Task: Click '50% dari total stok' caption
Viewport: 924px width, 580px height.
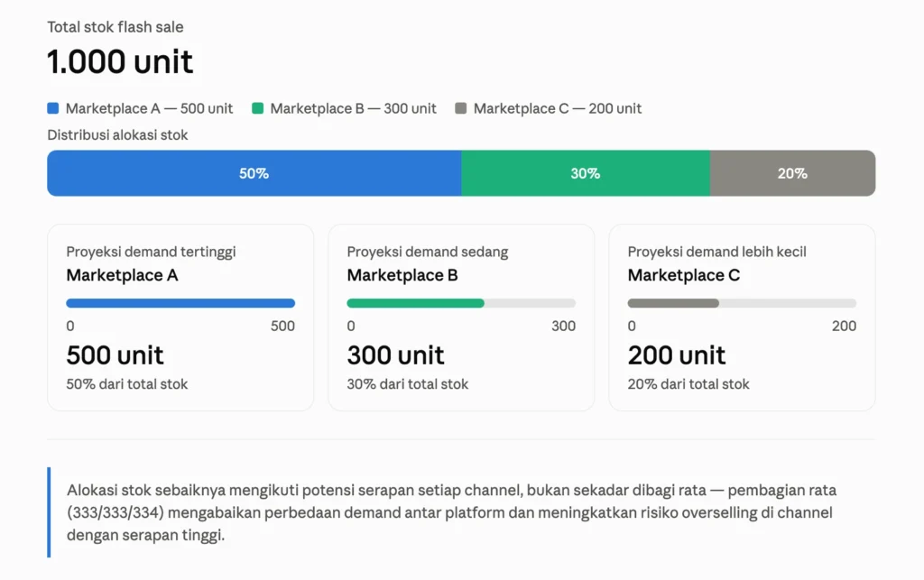Action: pos(126,384)
